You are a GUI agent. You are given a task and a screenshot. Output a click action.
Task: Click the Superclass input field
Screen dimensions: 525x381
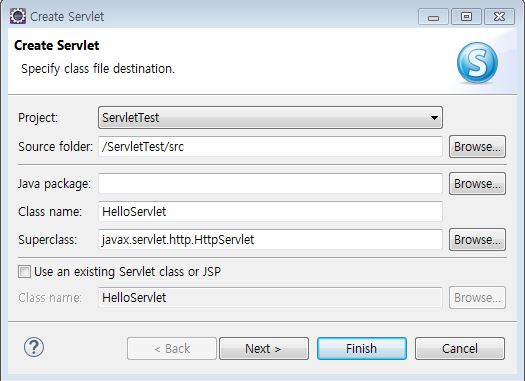(270, 239)
